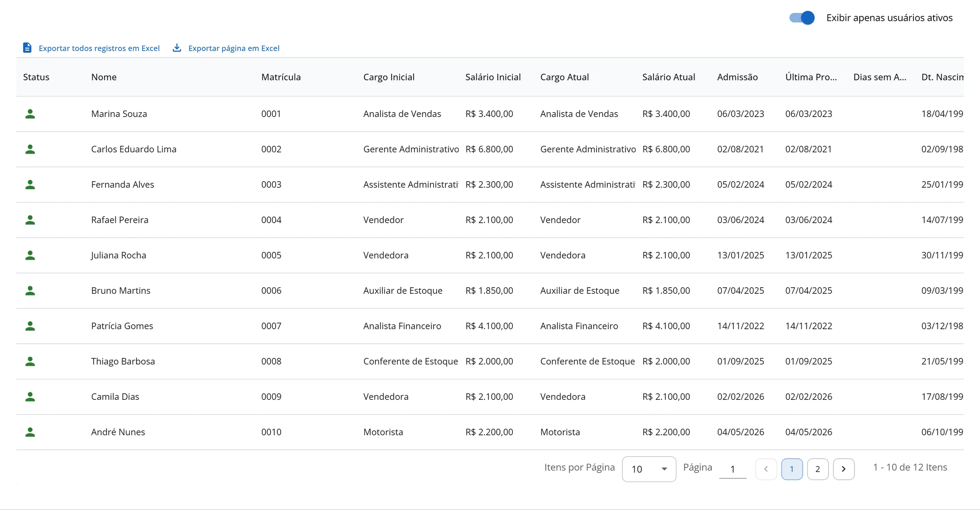
Task: Click Carlos's initial salary R$ 6.800,00
Action: (489, 149)
